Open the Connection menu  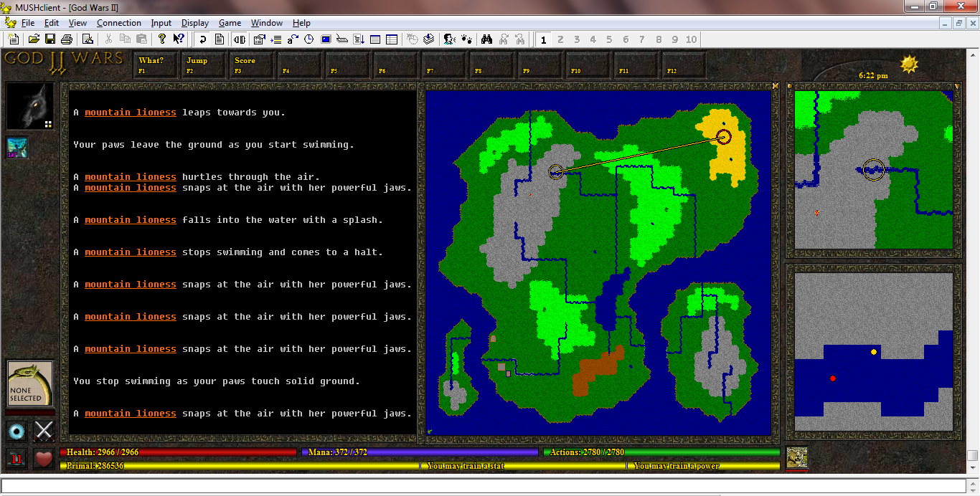coord(119,23)
